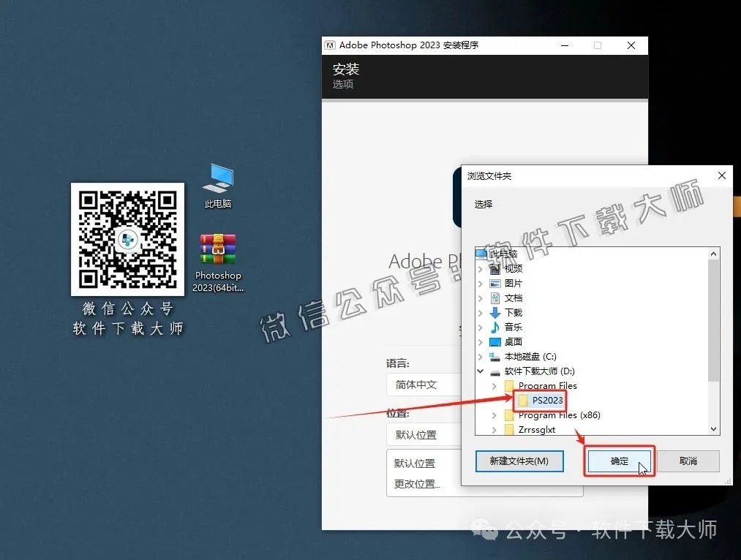This screenshot has height=560, width=741.
Task: Cancel the browse dialog with 取消
Action: pyautogui.click(x=688, y=459)
